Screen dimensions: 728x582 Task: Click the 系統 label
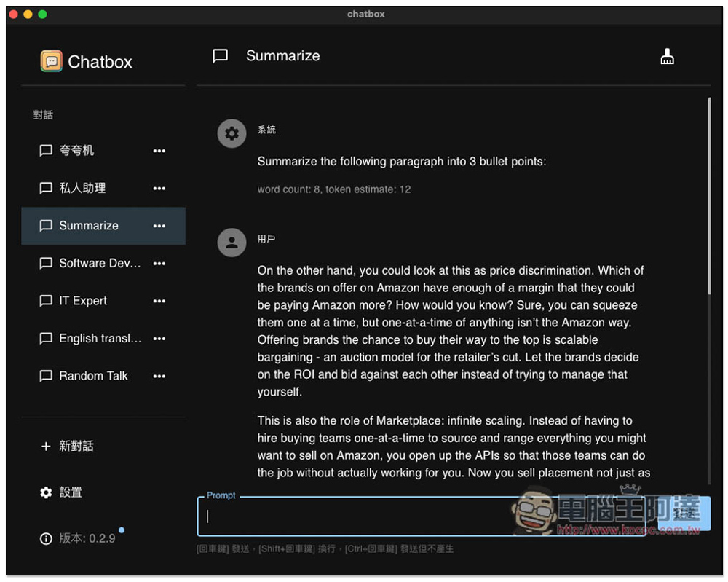(x=266, y=130)
